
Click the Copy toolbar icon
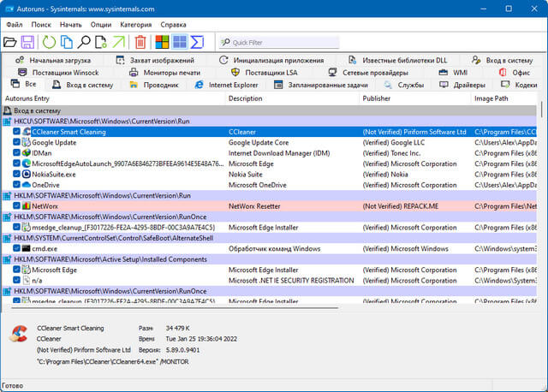pyautogui.click(x=66, y=42)
